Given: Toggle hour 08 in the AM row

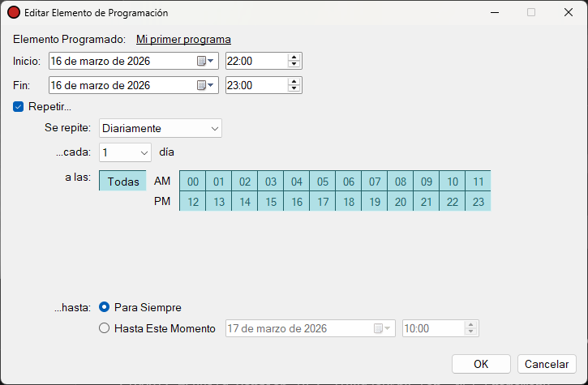Looking at the screenshot, I should [x=401, y=182].
